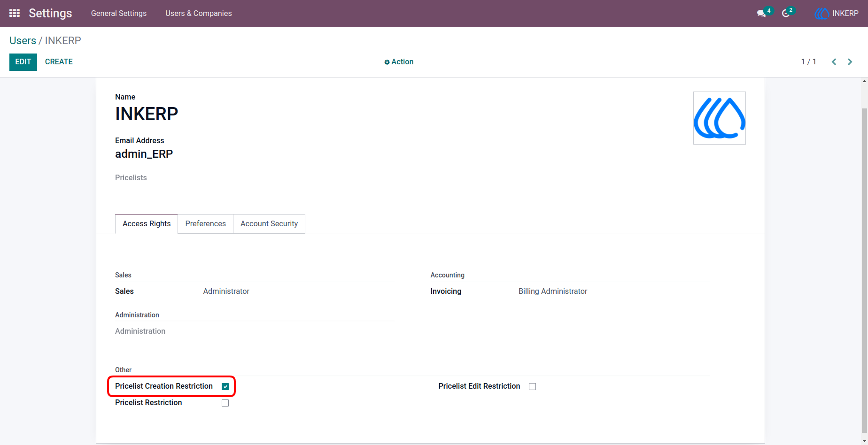The width and height of the screenshot is (868, 445).
Task: Toggle Pricelist Edit Restriction checkbox
Action: pos(532,387)
